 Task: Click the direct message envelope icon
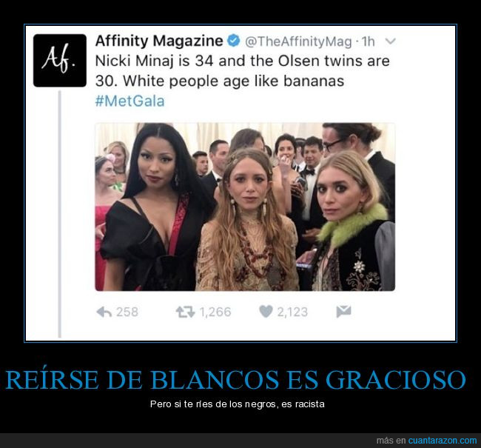click(343, 311)
